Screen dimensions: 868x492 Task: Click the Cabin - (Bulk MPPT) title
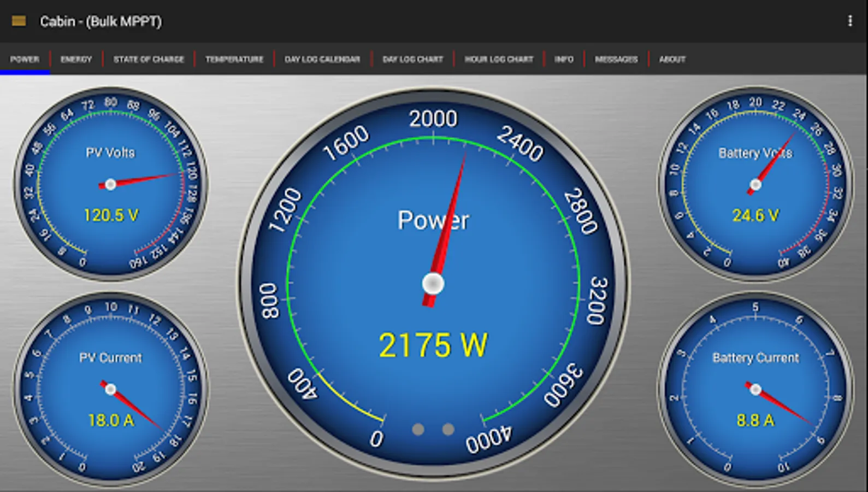[x=101, y=21]
